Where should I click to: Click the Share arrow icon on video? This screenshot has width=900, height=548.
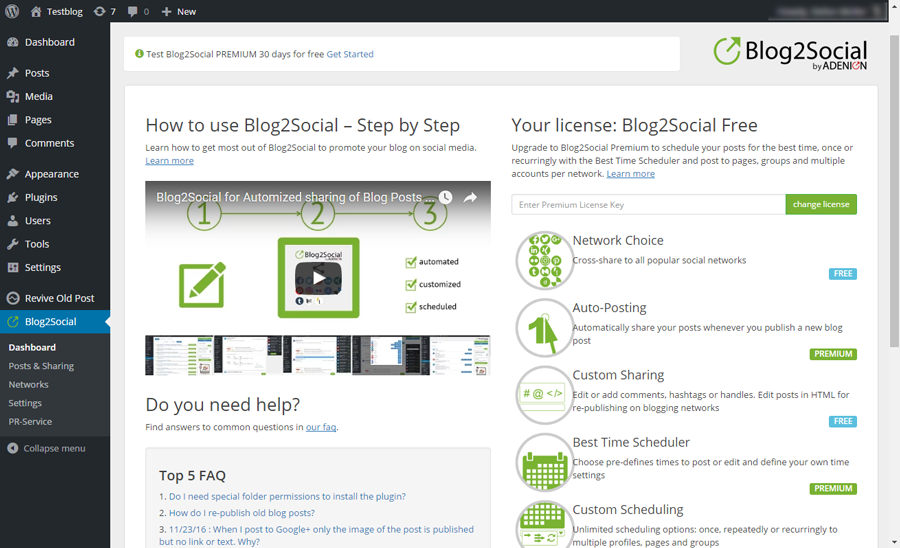(x=470, y=197)
